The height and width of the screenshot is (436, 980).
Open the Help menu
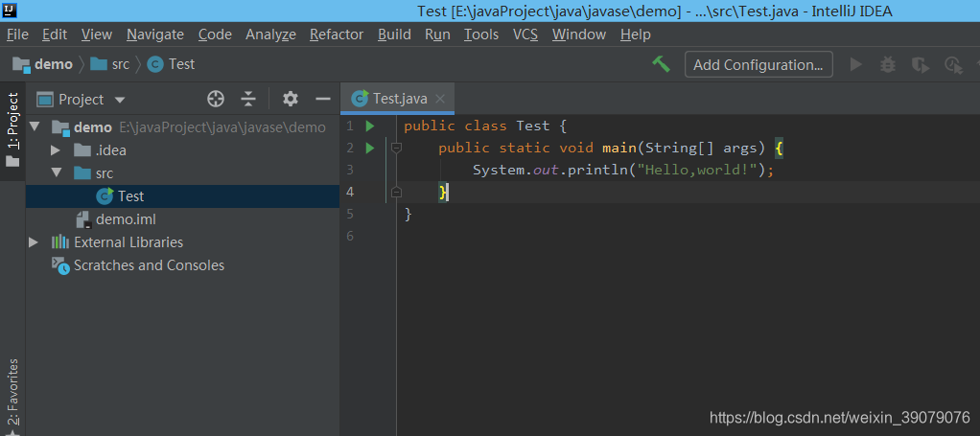[x=636, y=34]
